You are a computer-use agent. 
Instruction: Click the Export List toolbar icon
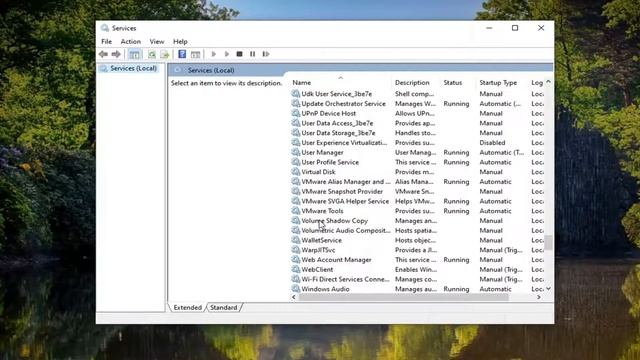point(165,54)
